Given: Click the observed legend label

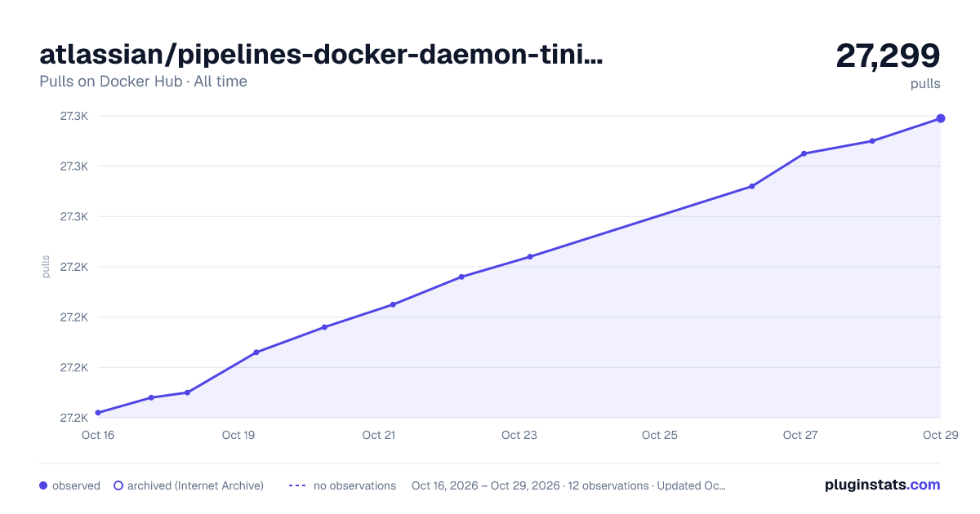Looking at the screenshot, I should click(x=76, y=485).
